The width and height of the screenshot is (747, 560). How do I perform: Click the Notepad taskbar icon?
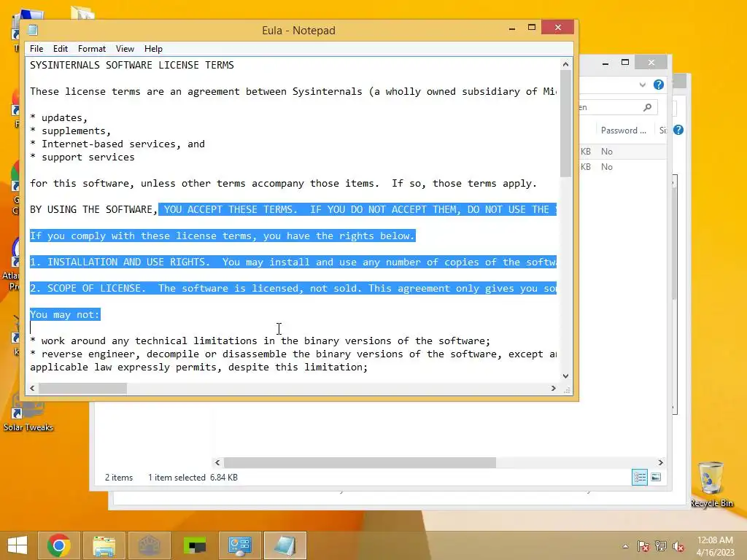[x=285, y=545]
